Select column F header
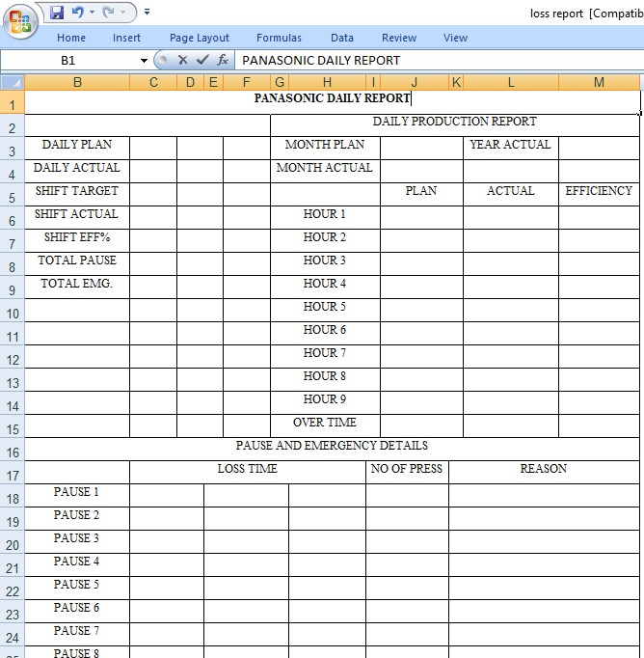The image size is (644, 658). (x=247, y=82)
